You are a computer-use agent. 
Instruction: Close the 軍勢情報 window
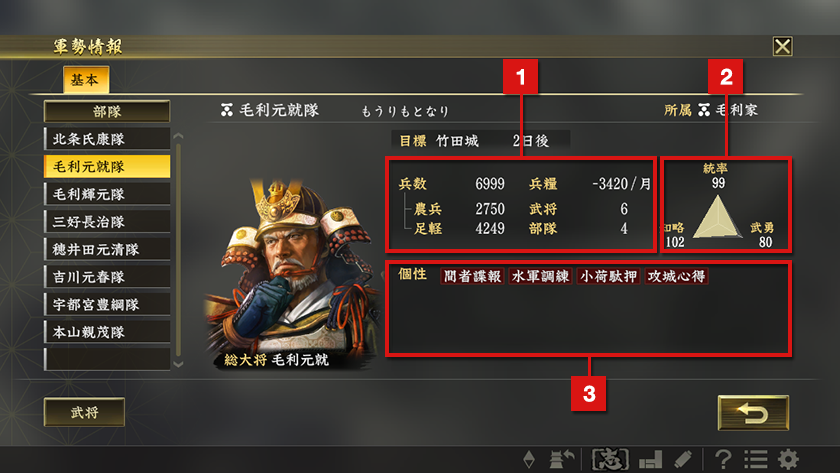(782, 47)
